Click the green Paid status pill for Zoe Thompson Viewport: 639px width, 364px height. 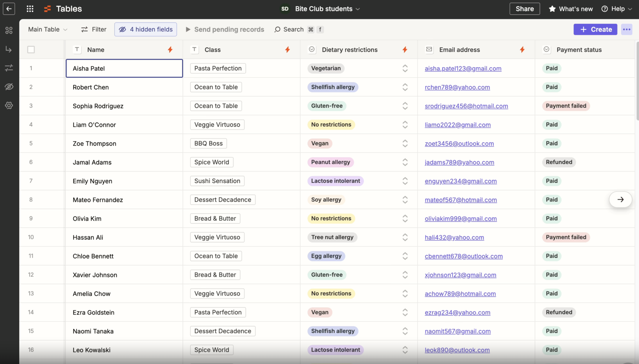coord(552,143)
